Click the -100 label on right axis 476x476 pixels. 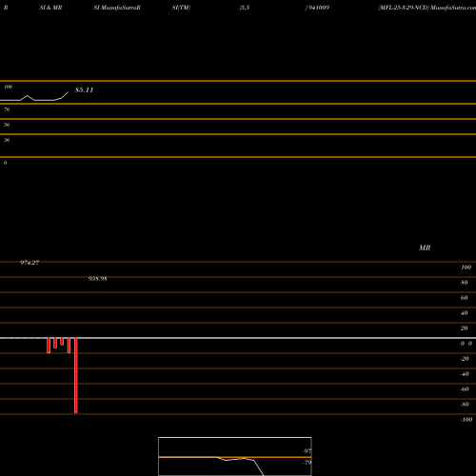[466, 420]
